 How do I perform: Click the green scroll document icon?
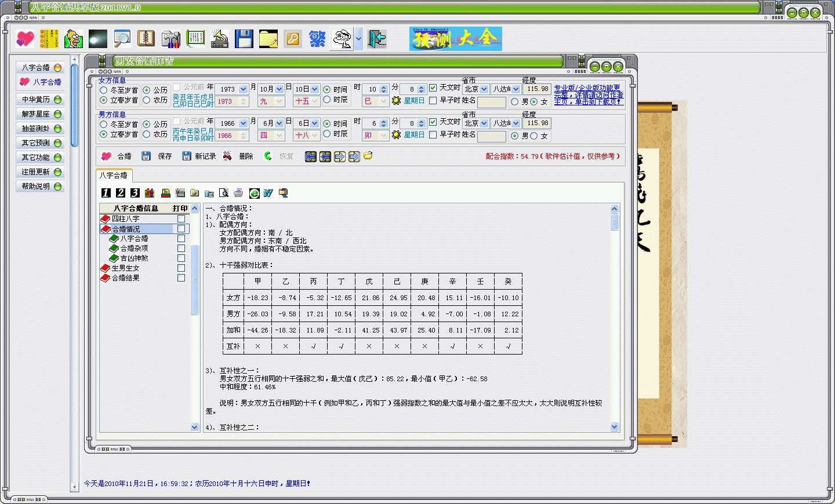(195, 39)
